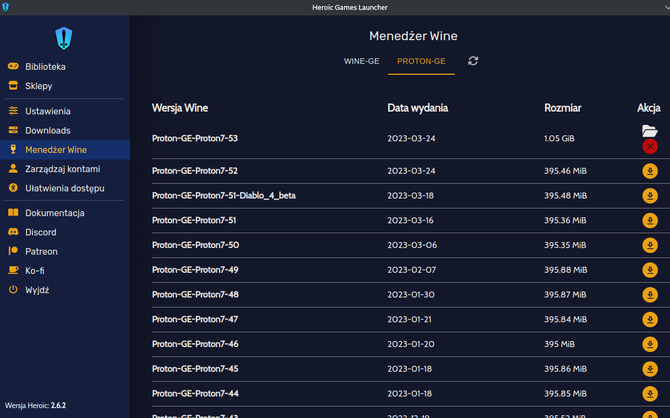Download Proton-GE-Proton7-46
670x418 pixels.
click(x=650, y=344)
